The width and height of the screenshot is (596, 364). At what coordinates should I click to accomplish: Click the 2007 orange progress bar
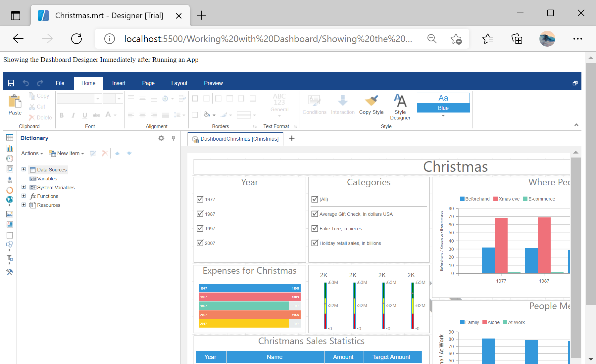click(250, 315)
